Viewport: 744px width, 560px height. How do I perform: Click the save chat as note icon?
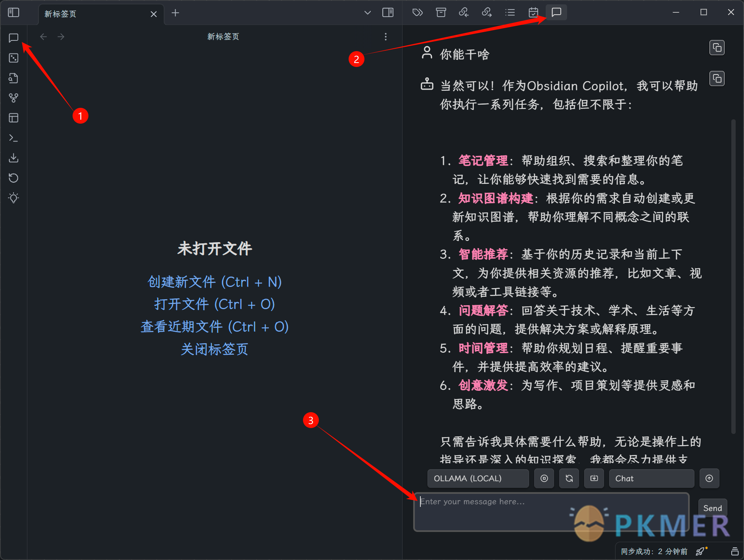click(594, 478)
